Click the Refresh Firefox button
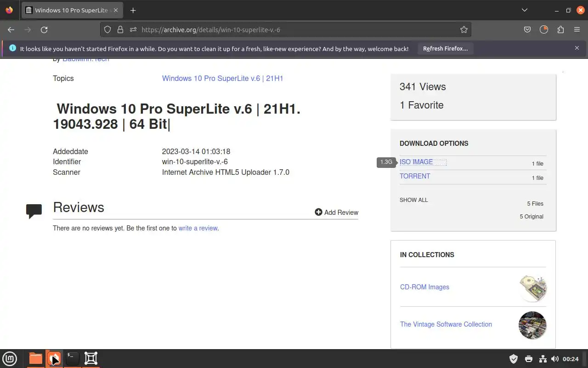Viewport: 588px width, 368px height. pyautogui.click(x=445, y=48)
